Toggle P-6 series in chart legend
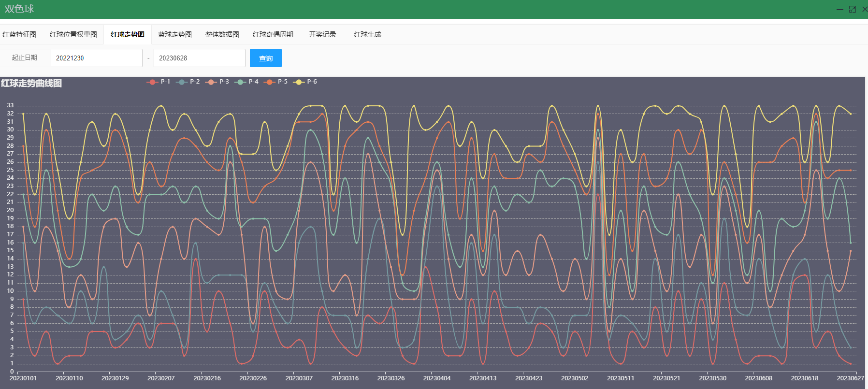The height and width of the screenshot is (389, 868). pyautogui.click(x=305, y=82)
